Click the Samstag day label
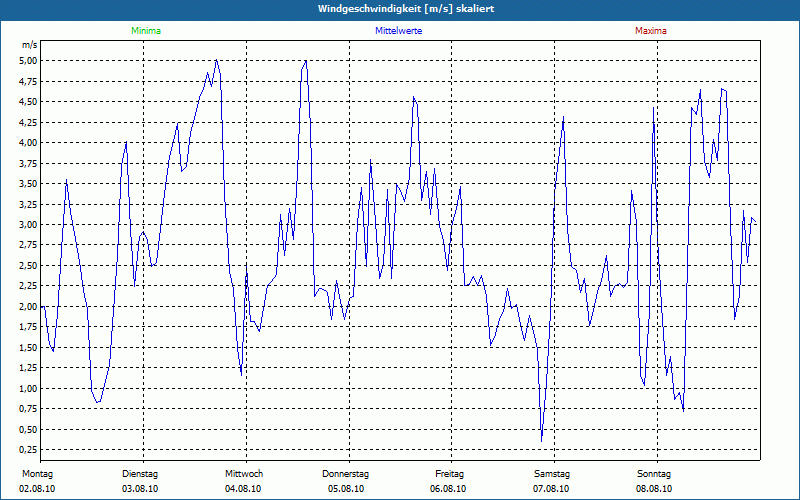 (x=552, y=474)
